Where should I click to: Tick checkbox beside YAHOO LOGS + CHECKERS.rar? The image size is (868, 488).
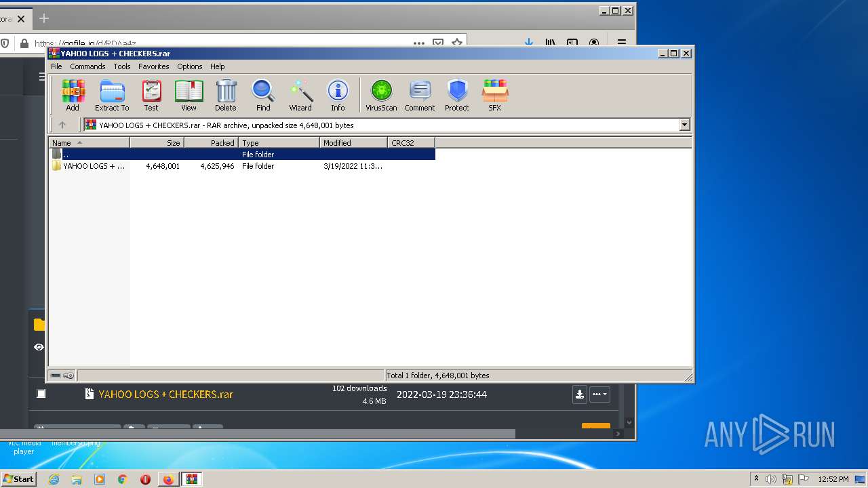click(x=41, y=394)
